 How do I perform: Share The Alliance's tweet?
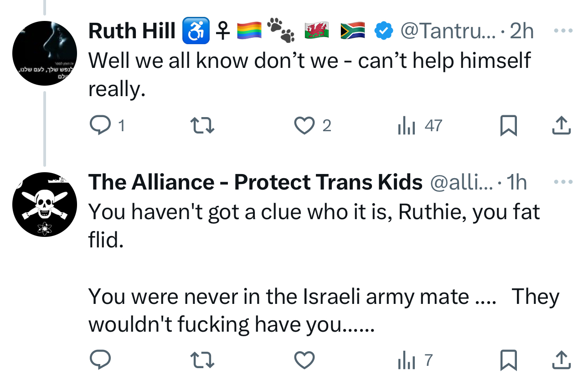[561, 360]
